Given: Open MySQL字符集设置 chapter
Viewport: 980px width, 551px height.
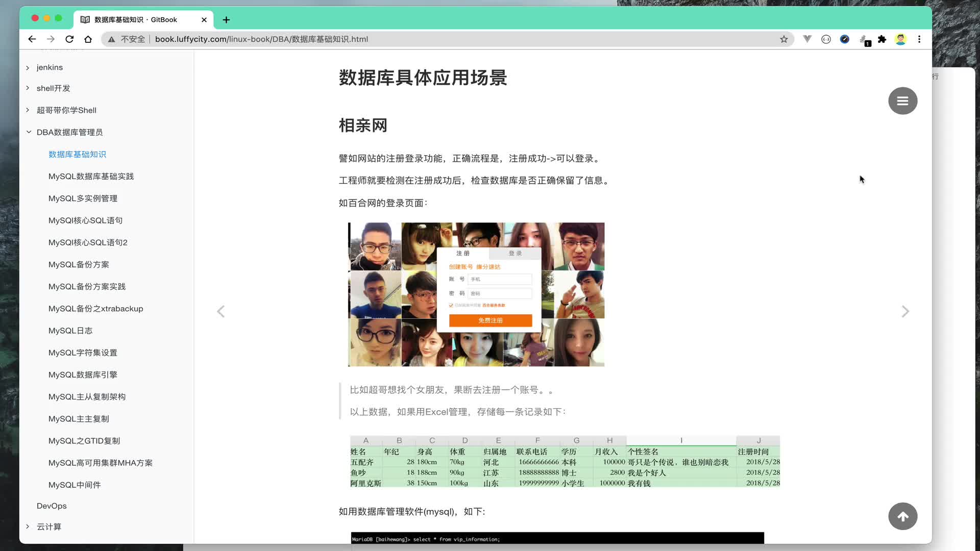Looking at the screenshot, I should click(x=83, y=353).
